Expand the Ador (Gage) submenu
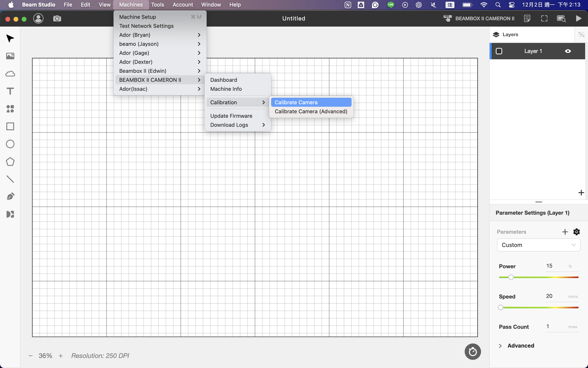Screen dimensions: 588x368 tap(160, 53)
